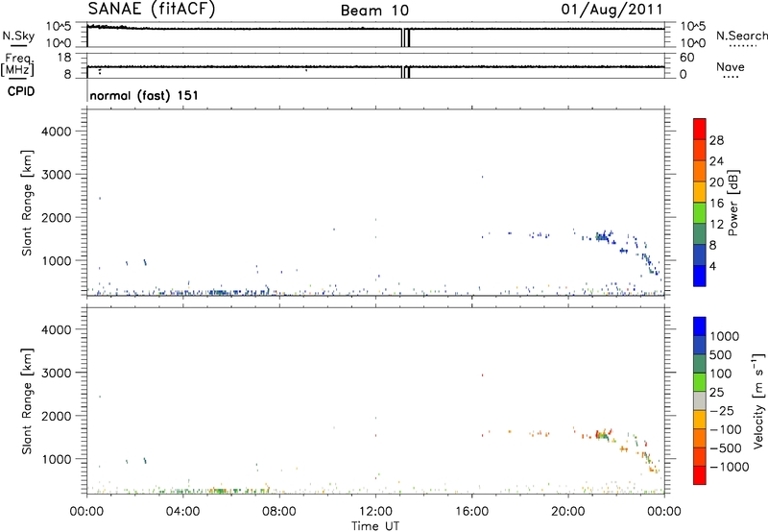Screen dimensions: 768x532
Task: Select Slant Range [km] label of velocity panel
Action: [x=27, y=401]
